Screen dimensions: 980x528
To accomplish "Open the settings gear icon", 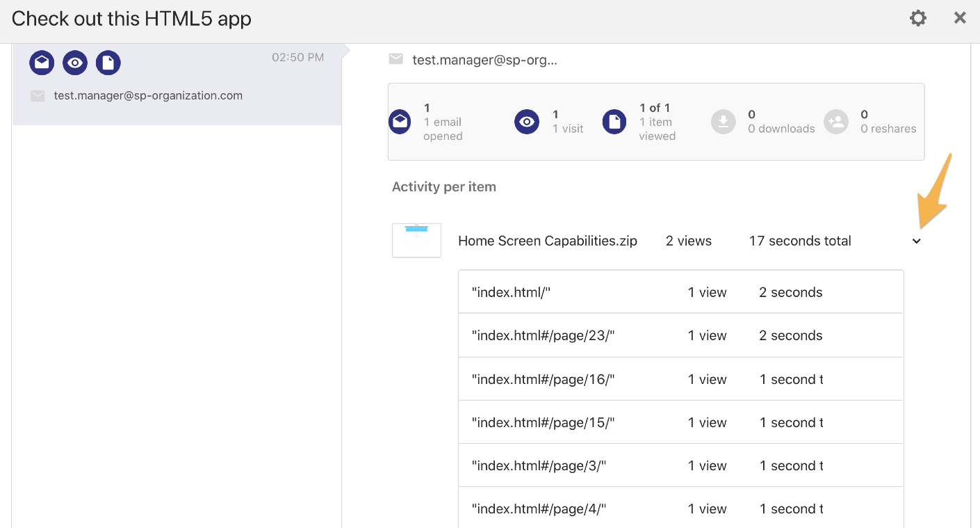I will (x=918, y=18).
